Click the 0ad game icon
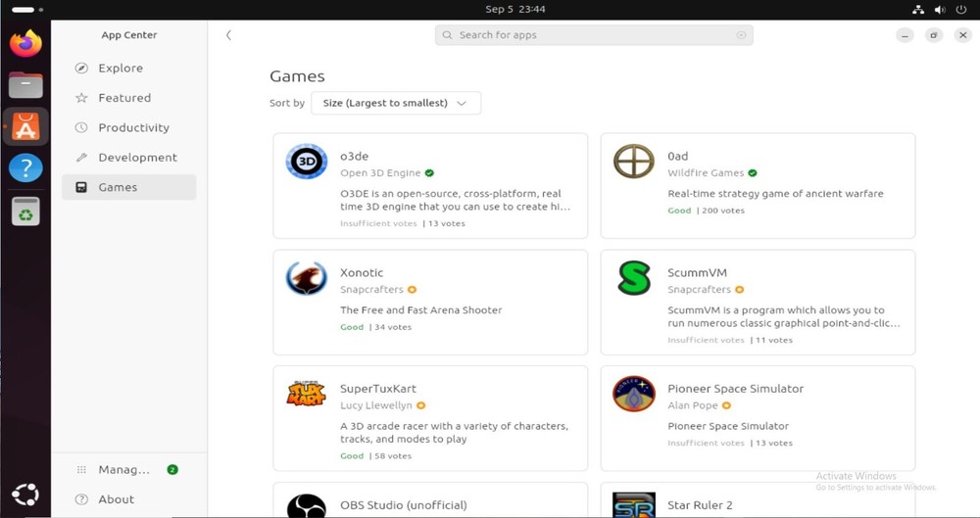Viewport: 980px width, 518px height. coord(633,162)
